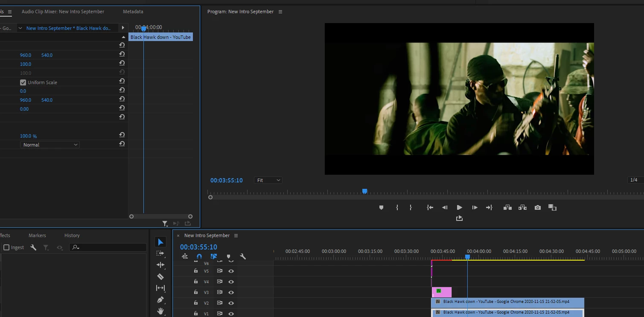Hide track V5 with eye icon
The width and height of the screenshot is (644, 317).
231,271
